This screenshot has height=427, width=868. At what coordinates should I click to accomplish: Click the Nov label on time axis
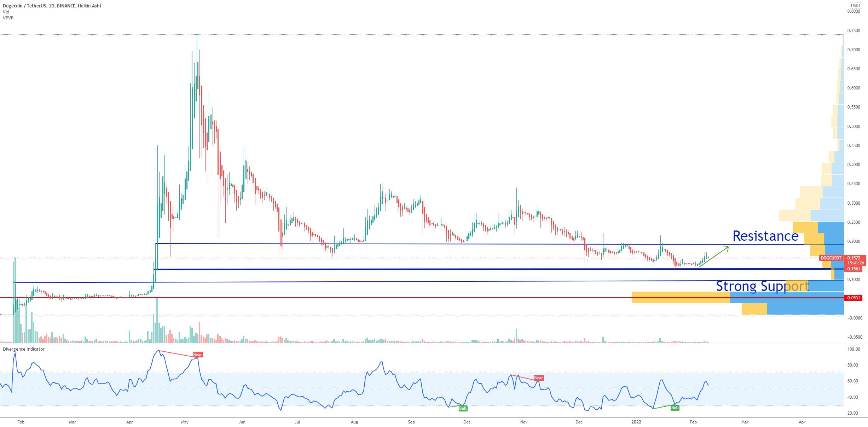524,422
